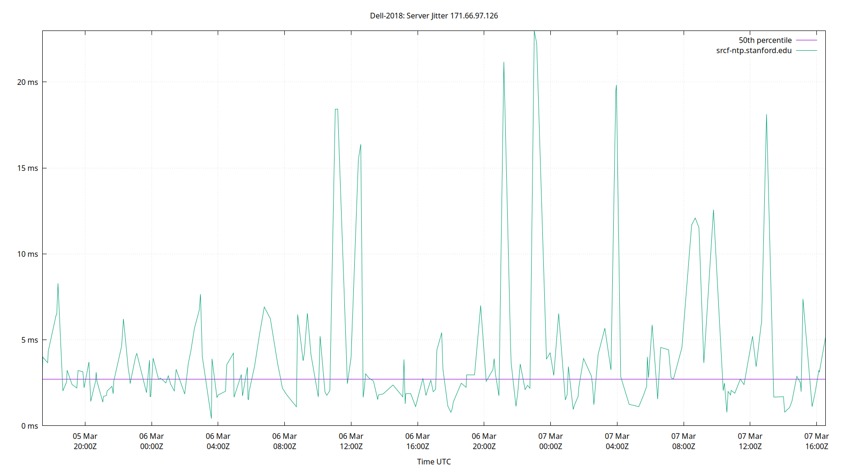The width and height of the screenshot is (868, 469).
Task: Select the 10 ms y-axis label
Action: 28,253
